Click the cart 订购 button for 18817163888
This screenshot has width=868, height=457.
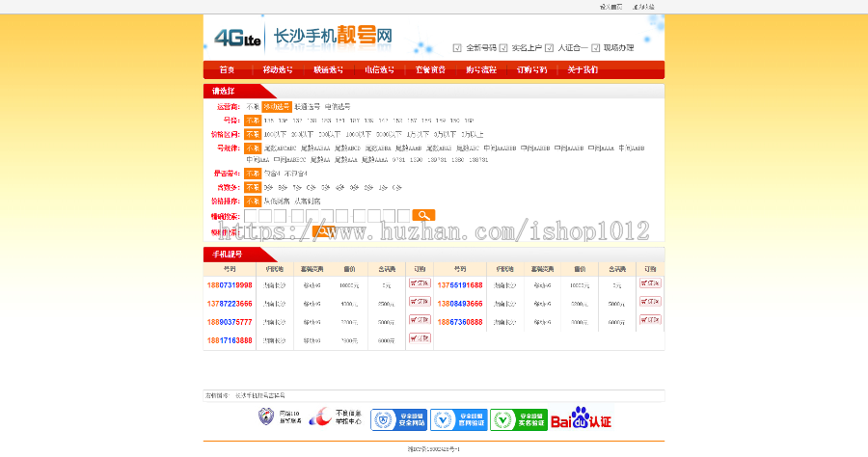(x=420, y=338)
